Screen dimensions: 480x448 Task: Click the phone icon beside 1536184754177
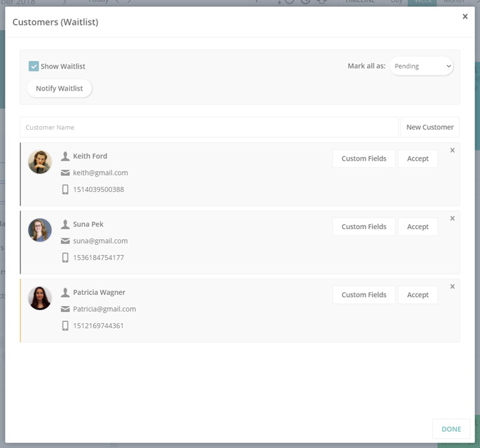click(65, 257)
